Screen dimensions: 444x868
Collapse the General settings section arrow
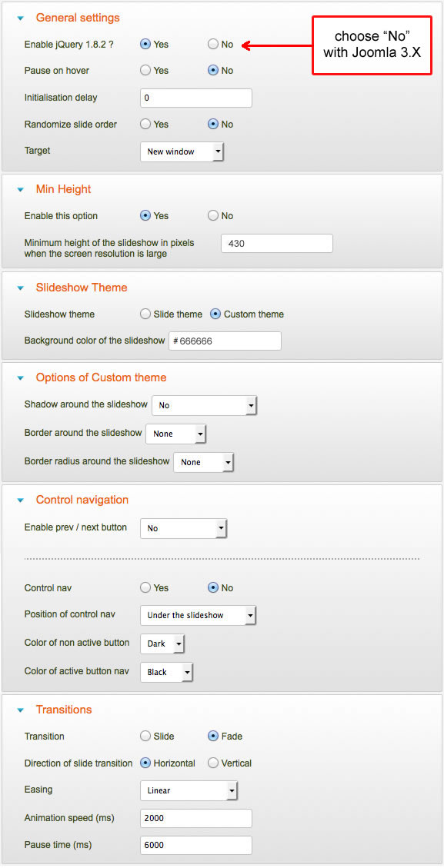point(21,18)
